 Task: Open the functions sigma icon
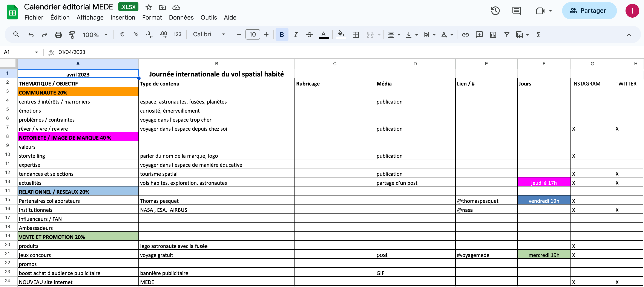[x=538, y=34]
